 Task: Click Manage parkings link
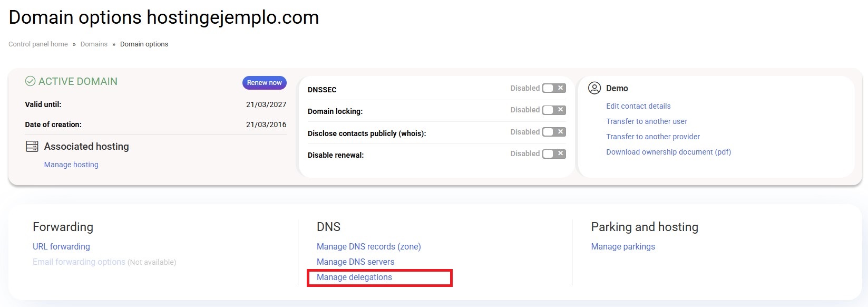click(623, 246)
